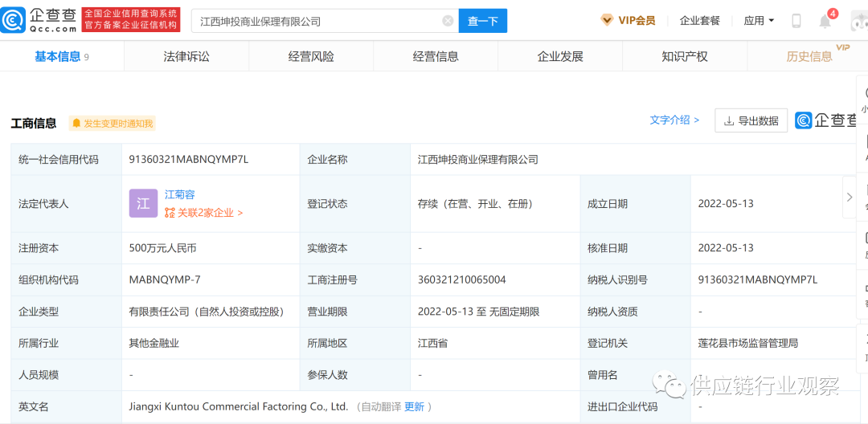
Task: Open notifications bell icon
Action: pyautogui.click(x=825, y=22)
